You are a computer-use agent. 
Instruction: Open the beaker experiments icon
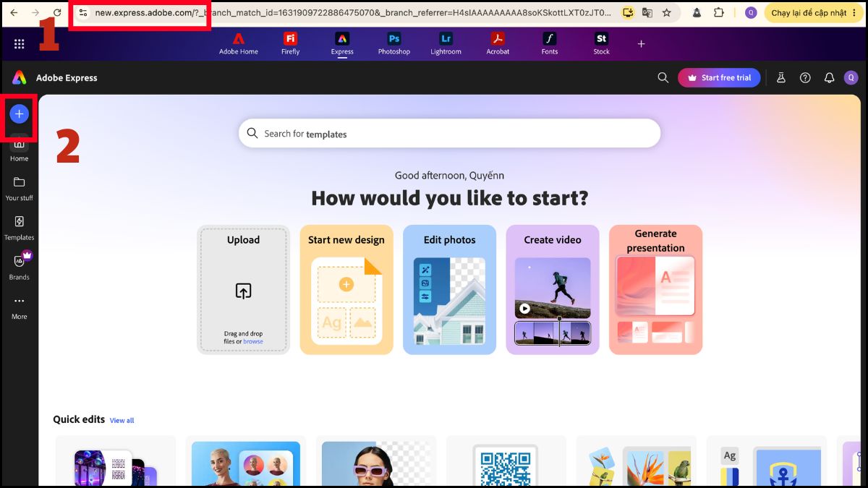point(781,77)
